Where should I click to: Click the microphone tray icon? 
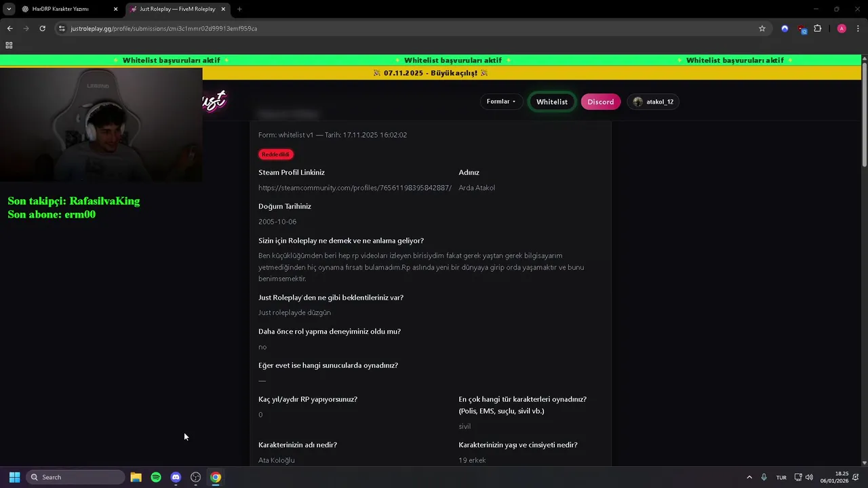click(764, 477)
